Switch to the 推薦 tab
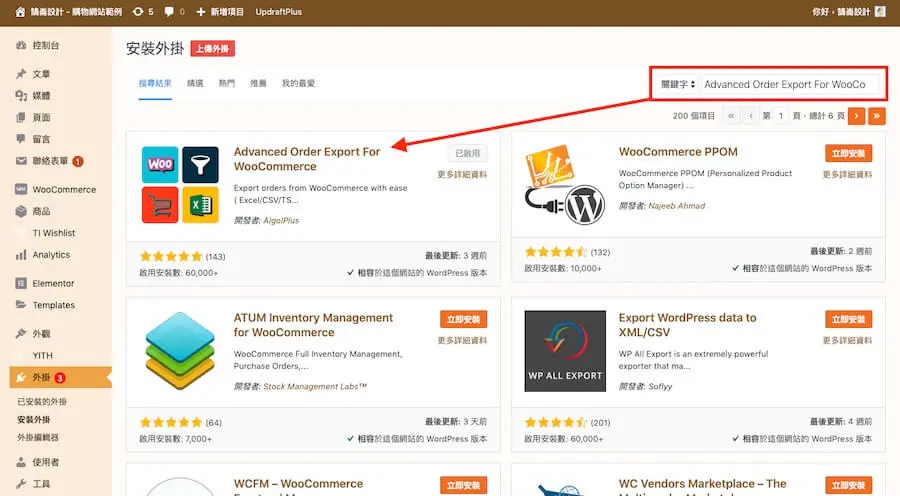The width and height of the screenshot is (900, 496). (258, 83)
